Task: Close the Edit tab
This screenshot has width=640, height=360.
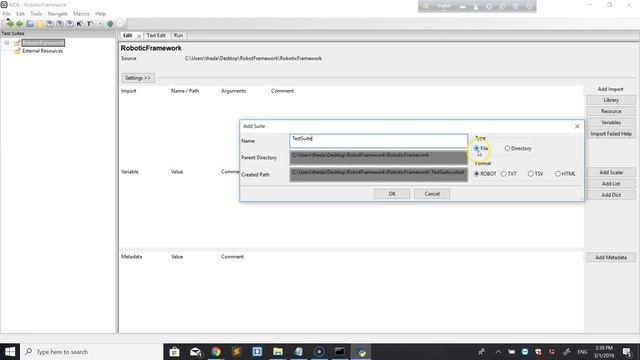Action: coord(139,36)
